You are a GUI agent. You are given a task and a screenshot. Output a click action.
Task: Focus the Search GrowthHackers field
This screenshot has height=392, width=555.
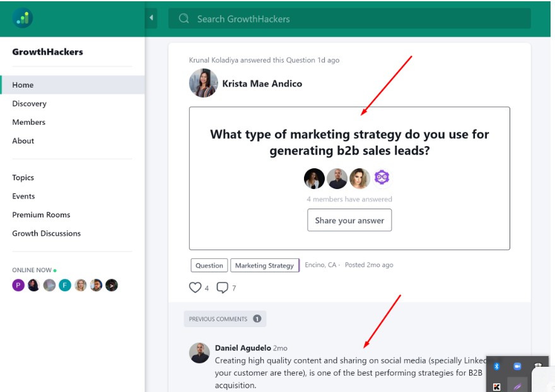pyautogui.click(x=349, y=18)
